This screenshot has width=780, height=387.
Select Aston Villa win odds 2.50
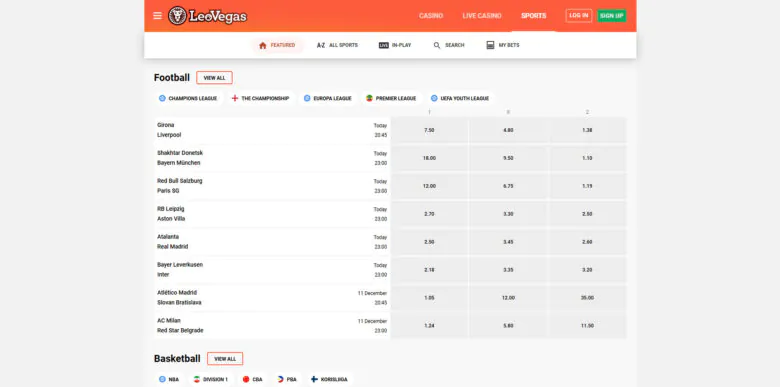coord(587,214)
